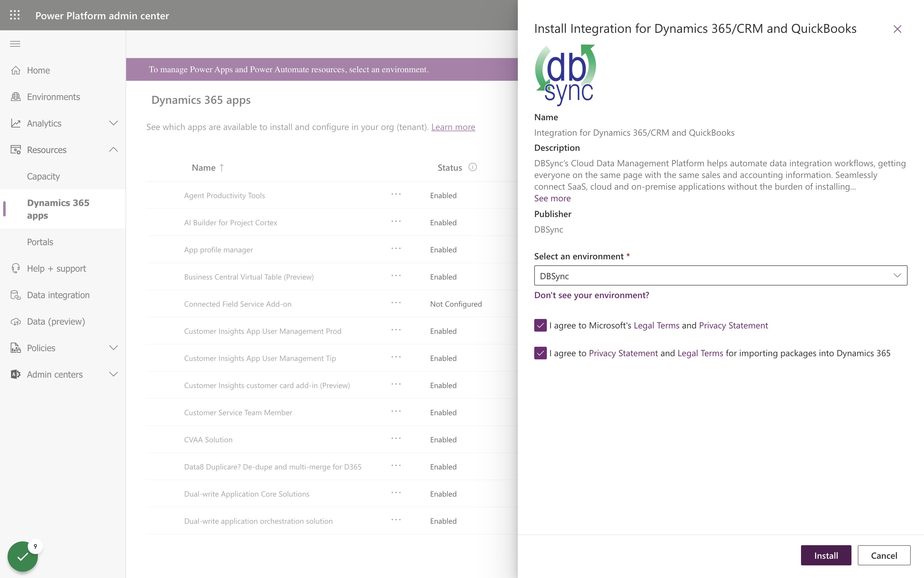924x578 pixels.
Task: Open the app launcher waffle icon
Action: [x=15, y=15]
